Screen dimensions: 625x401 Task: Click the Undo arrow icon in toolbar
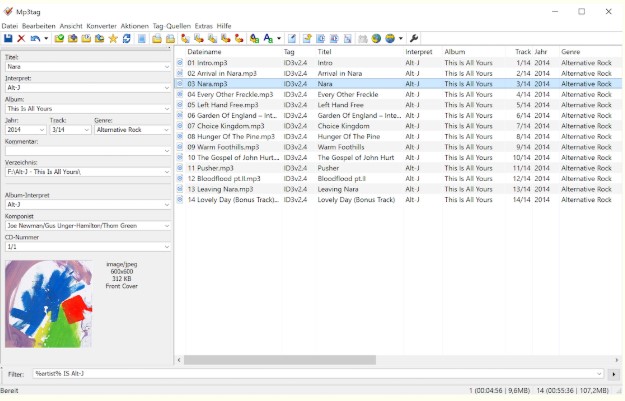coord(33,38)
